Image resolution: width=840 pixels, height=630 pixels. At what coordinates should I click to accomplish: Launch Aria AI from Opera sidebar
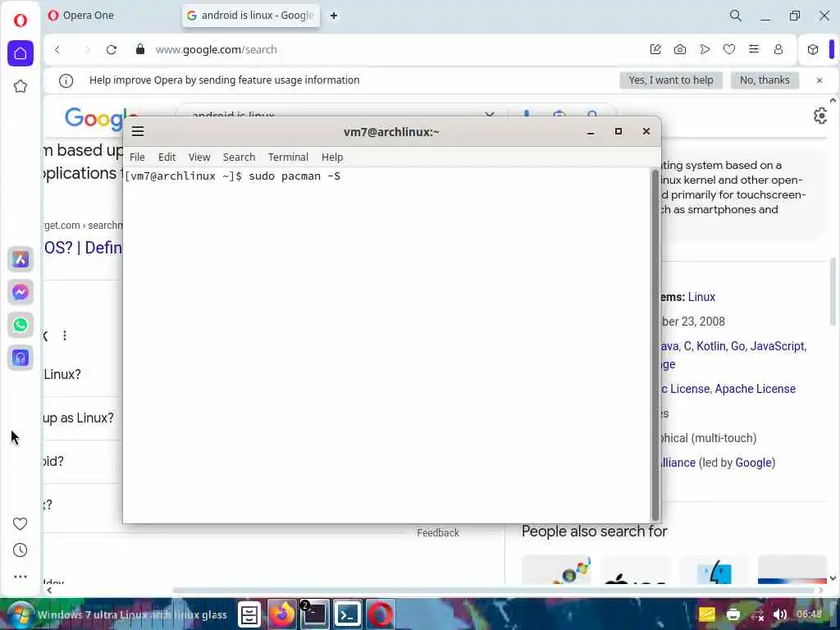click(21, 259)
